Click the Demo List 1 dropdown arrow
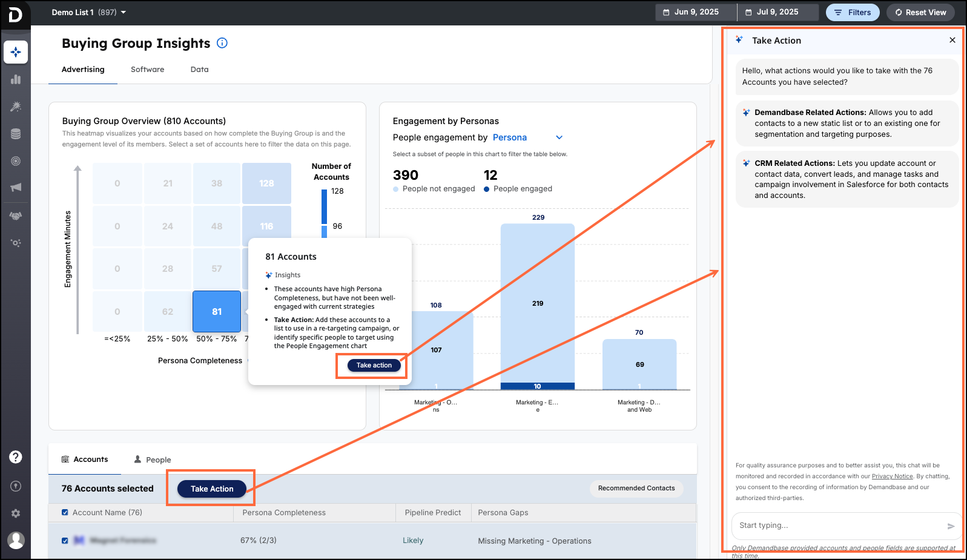This screenshot has height=560, width=967. pos(124,12)
